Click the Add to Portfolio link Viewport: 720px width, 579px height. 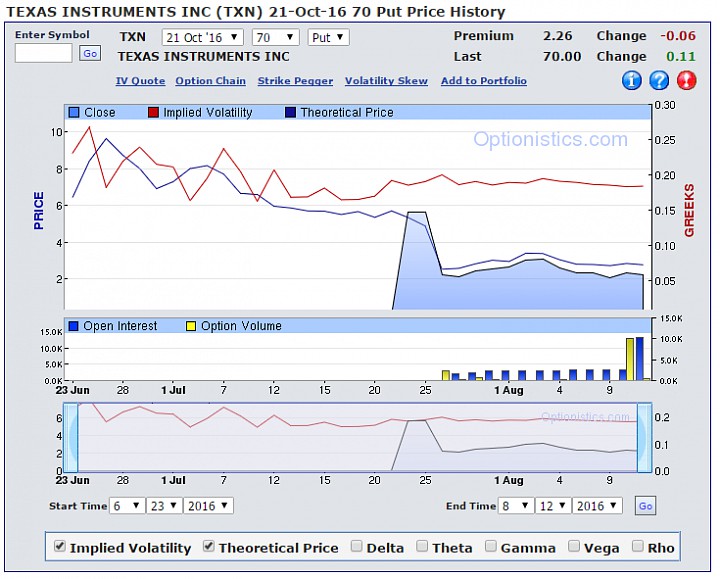pos(484,81)
